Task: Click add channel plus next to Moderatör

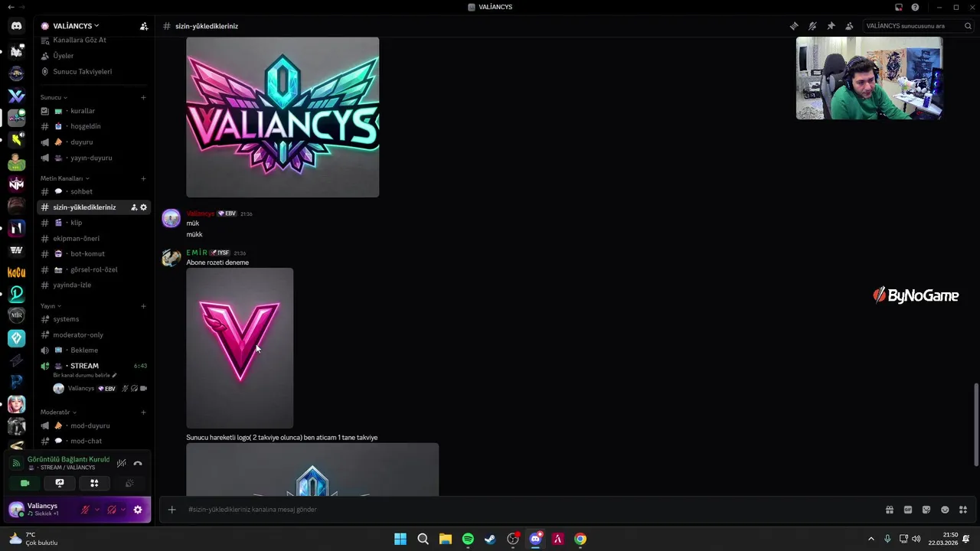Action: [x=143, y=412]
